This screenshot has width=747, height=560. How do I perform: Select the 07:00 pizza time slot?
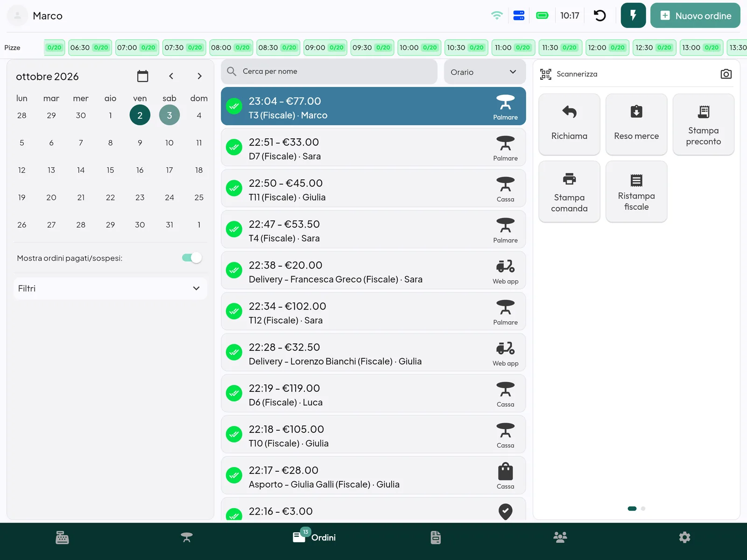tap(137, 48)
